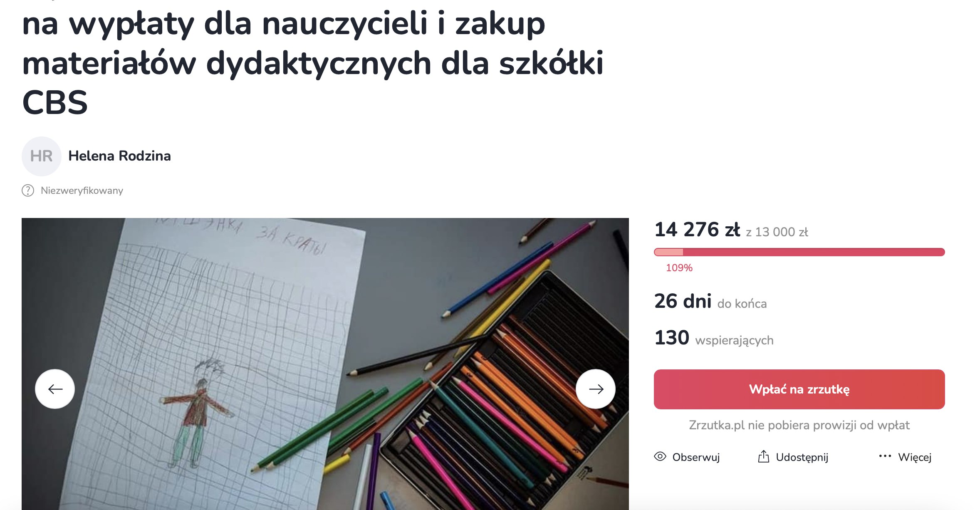This screenshot has width=980, height=510.
Task: Click the eye icon next to Obserwuj
Action: pyautogui.click(x=660, y=456)
